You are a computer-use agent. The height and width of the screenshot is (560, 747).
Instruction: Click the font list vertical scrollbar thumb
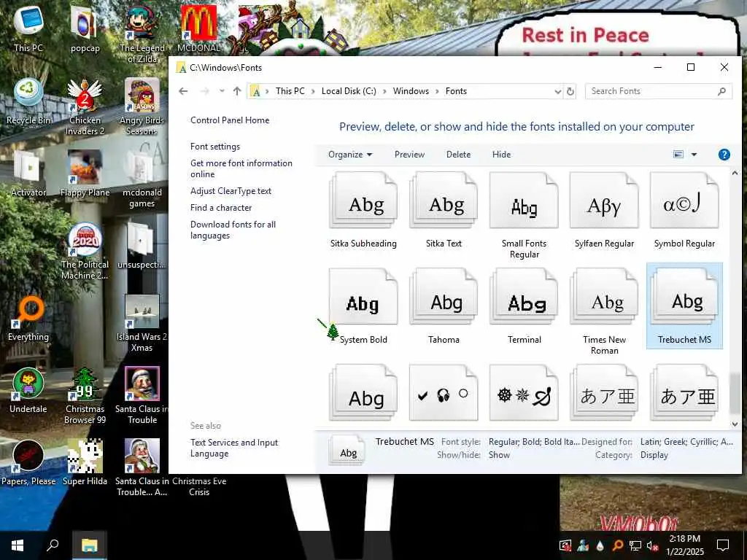point(735,393)
